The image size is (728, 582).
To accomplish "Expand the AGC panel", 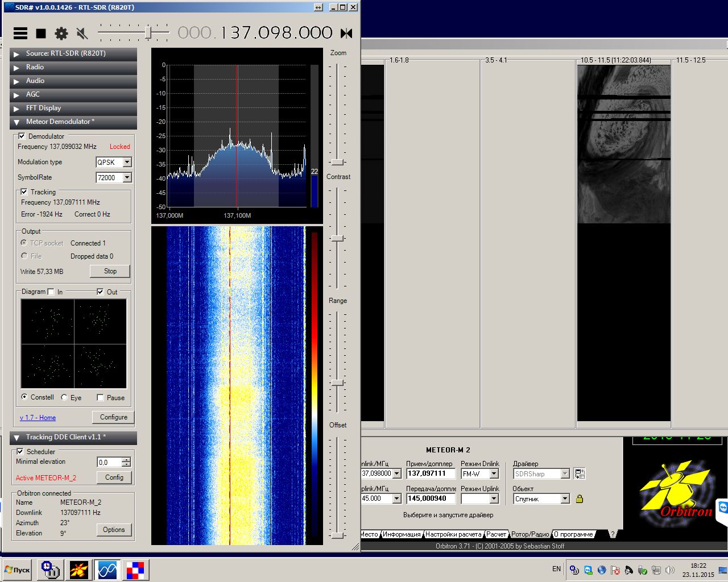I will tap(73, 94).
